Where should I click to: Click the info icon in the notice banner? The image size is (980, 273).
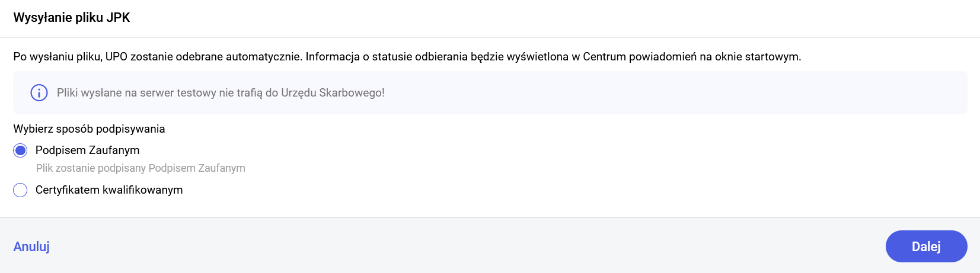39,93
